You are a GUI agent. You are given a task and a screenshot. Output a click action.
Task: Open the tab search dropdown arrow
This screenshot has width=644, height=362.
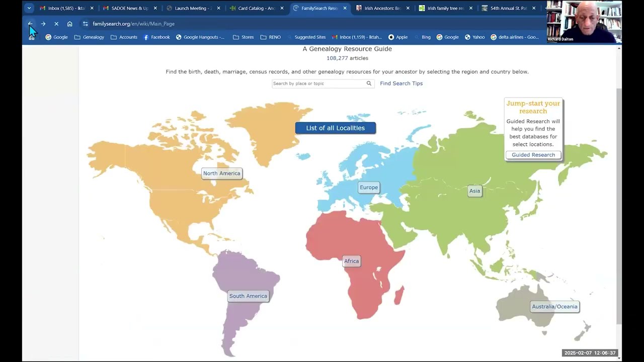click(x=29, y=8)
